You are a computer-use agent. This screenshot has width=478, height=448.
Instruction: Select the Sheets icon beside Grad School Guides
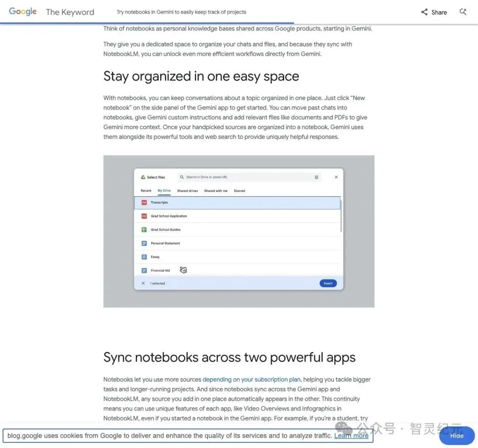144,230
